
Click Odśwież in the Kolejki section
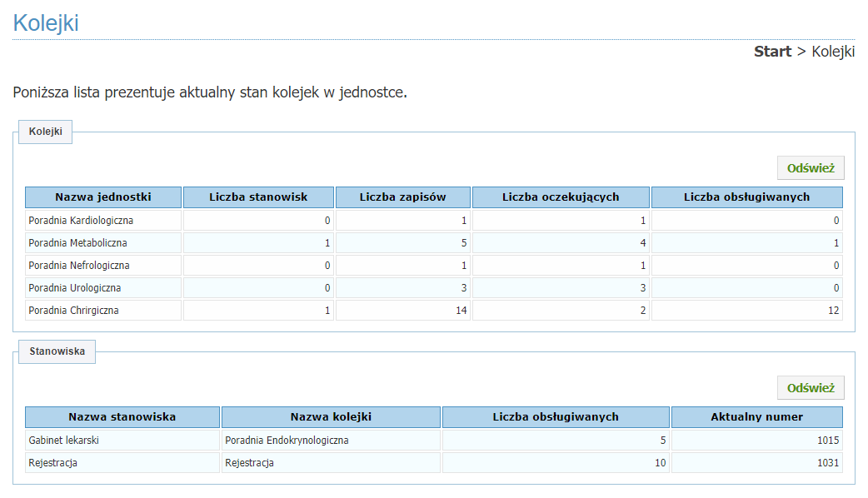(811, 168)
